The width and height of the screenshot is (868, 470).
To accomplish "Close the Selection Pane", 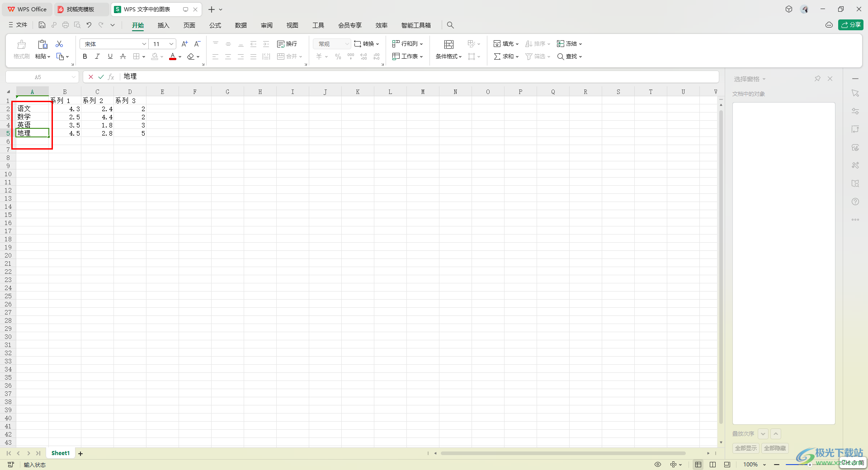I will click(830, 79).
